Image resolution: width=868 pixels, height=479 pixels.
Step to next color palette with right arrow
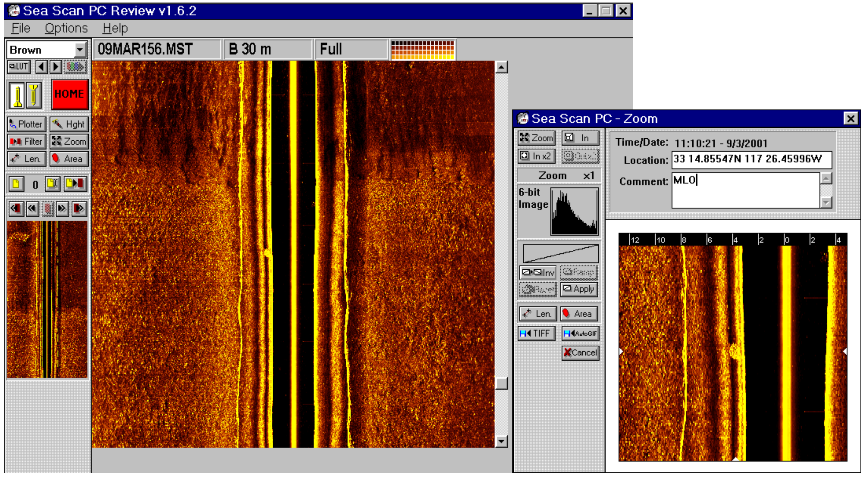(56, 67)
